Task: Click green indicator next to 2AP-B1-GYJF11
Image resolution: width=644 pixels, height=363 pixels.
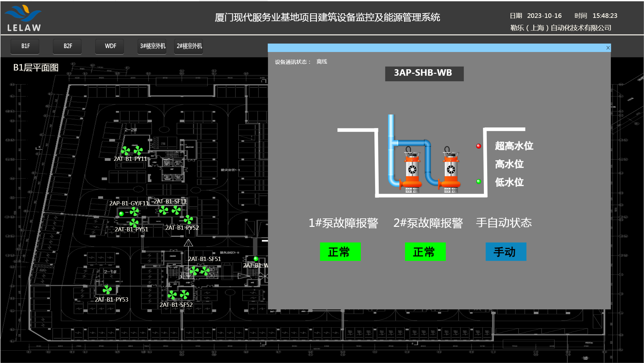Action: pos(121,214)
